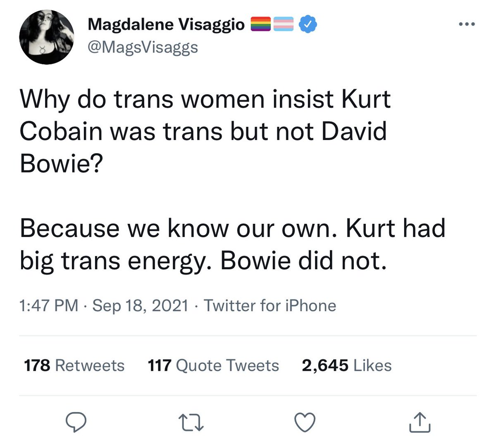This screenshot has width=496, height=448.
Task: View the 2,645 Likes list
Action: 346,365
